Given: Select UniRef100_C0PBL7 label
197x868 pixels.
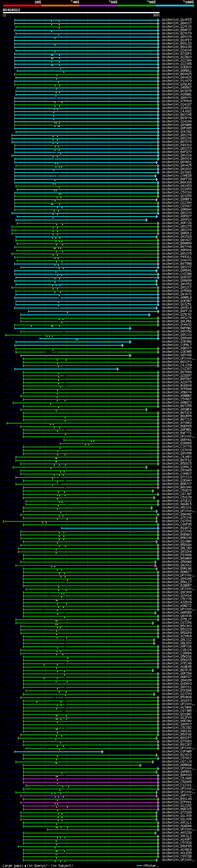Looking at the screenshot, I should [x=177, y=345].
